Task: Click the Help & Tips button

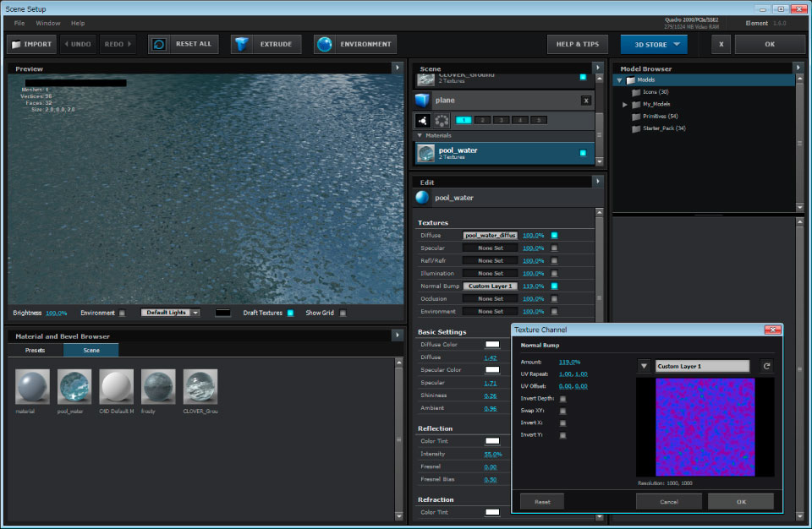Action: 578,44
